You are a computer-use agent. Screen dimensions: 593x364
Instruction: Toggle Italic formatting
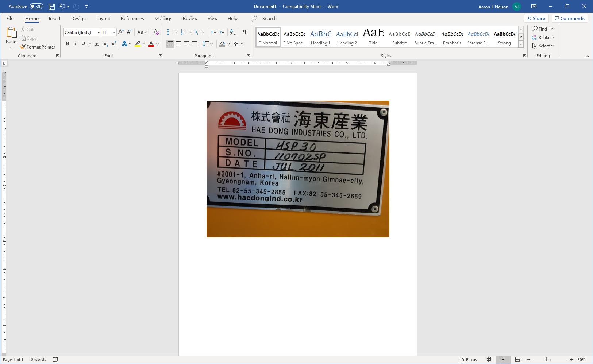pyautogui.click(x=76, y=44)
